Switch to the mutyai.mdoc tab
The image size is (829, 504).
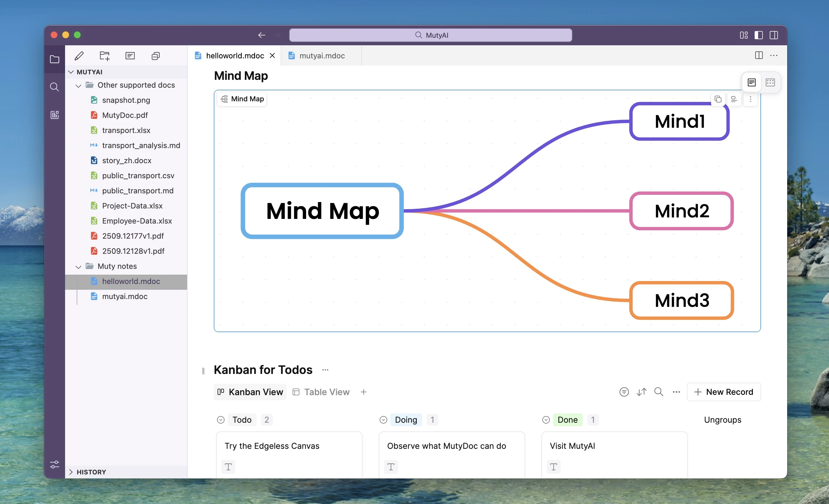click(322, 56)
